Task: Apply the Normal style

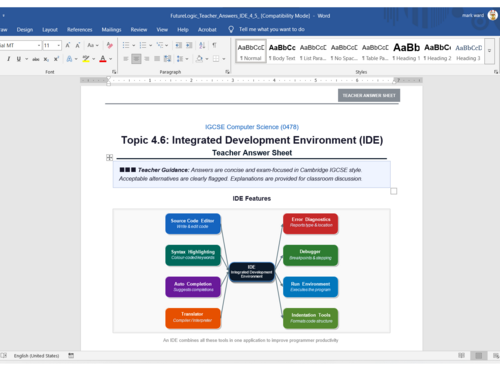Action: click(x=251, y=51)
